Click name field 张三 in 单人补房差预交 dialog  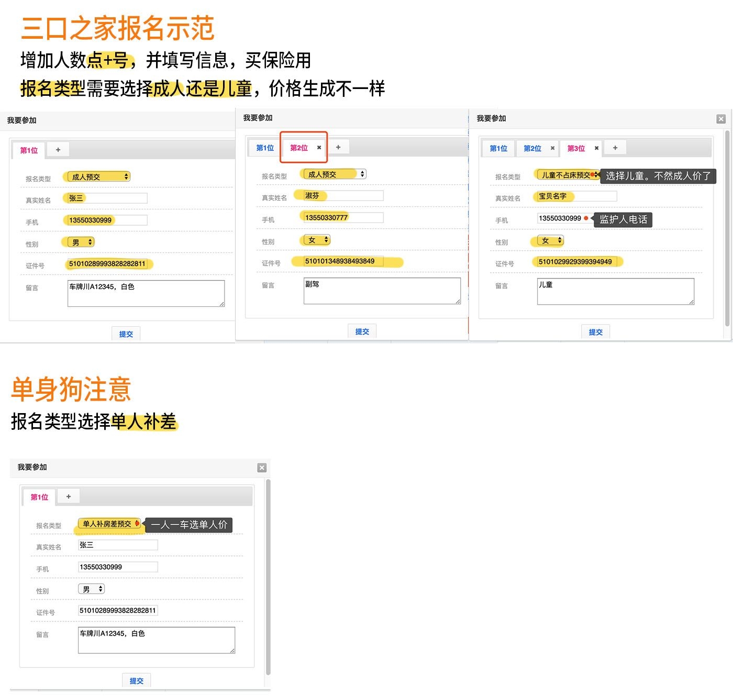(x=118, y=545)
